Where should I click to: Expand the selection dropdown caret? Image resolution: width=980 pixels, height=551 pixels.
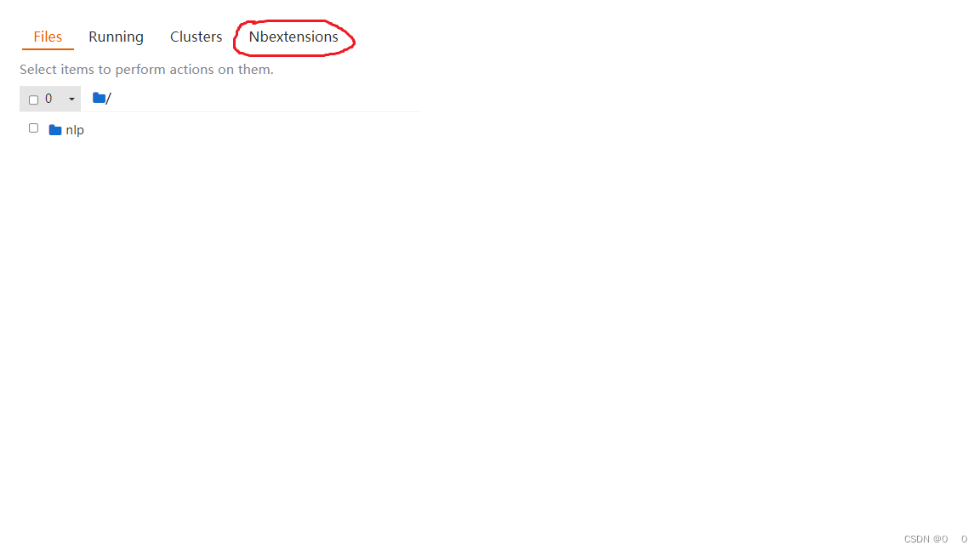[71, 99]
